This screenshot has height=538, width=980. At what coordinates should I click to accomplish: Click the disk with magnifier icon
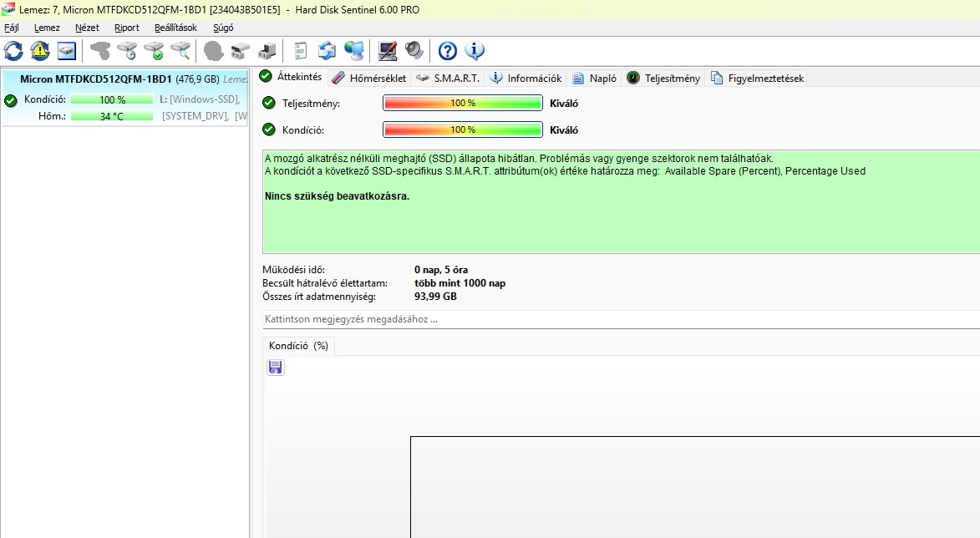(180, 51)
